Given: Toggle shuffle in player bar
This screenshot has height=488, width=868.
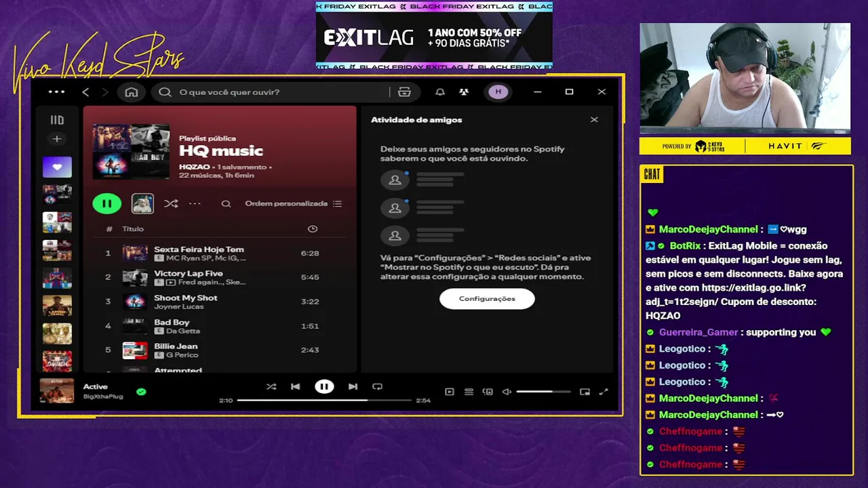Looking at the screenshot, I should pyautogui.click(x=271, y=387).
